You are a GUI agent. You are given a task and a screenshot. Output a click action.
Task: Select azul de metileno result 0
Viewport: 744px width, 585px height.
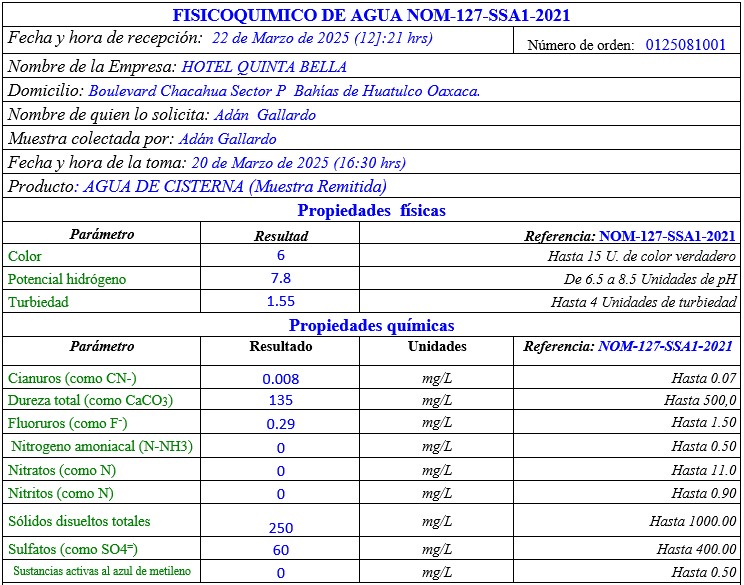pyautogui.click(x=280, y=573)
